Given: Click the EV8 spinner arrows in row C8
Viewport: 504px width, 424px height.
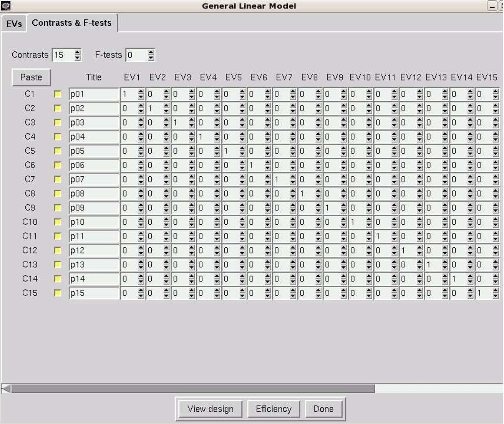Looking at the screenshot, I should tap(318, 194).
